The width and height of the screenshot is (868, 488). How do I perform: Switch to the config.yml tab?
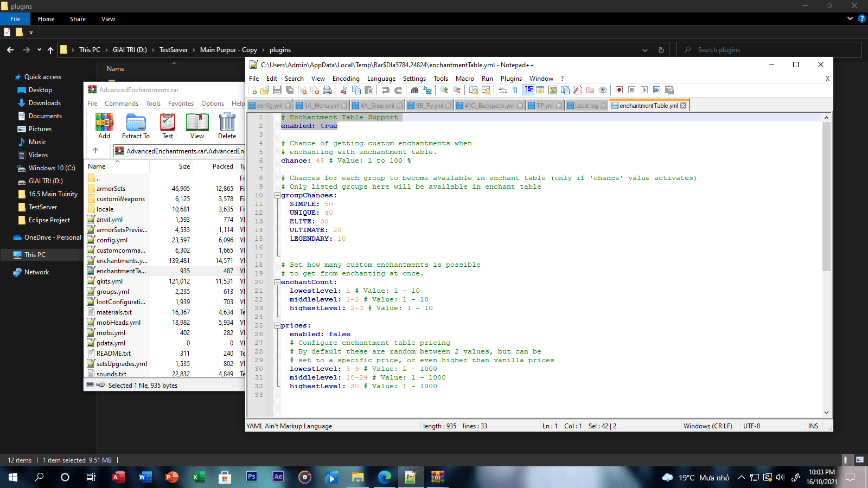(x=269, y=106)
